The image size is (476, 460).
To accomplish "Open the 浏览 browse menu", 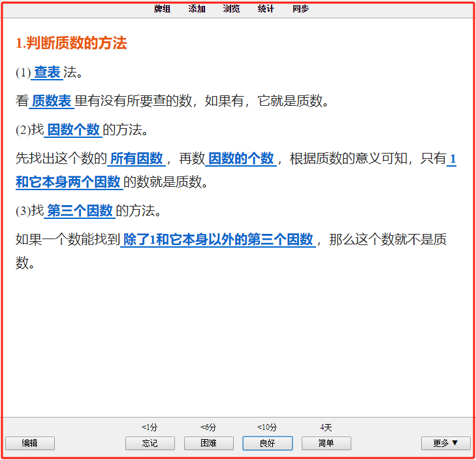I will tap(231, 8).
